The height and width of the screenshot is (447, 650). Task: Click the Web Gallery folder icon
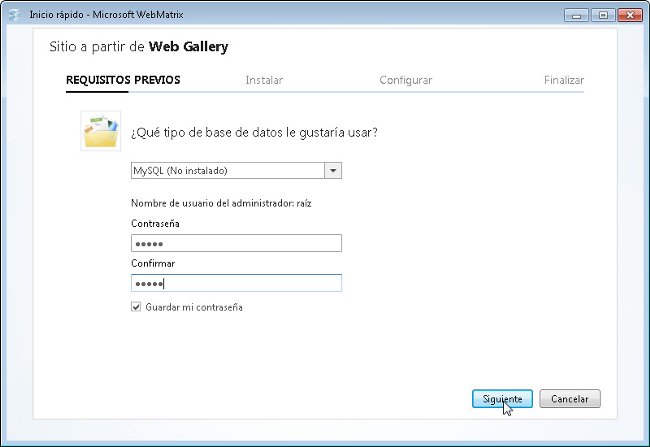(101, 131)
